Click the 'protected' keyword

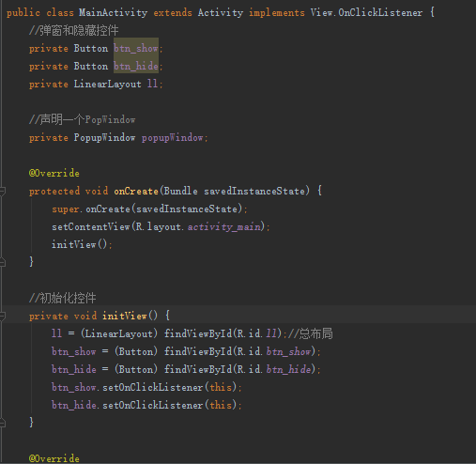(54, 191)
